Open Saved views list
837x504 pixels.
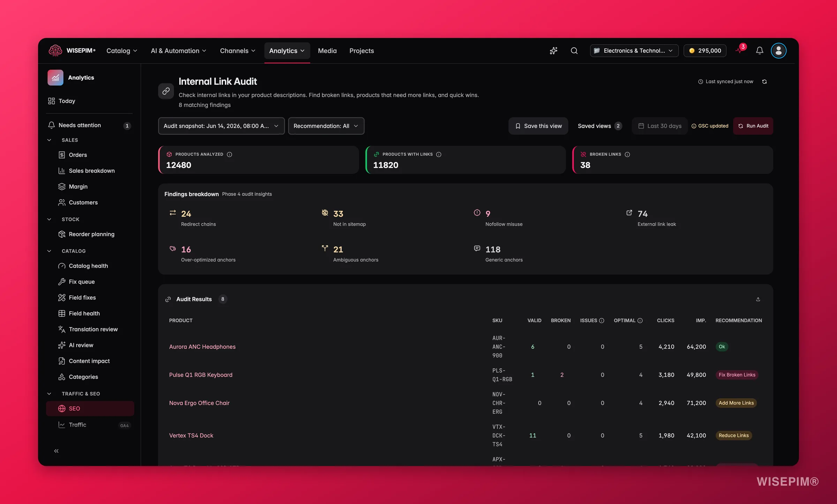600,126
